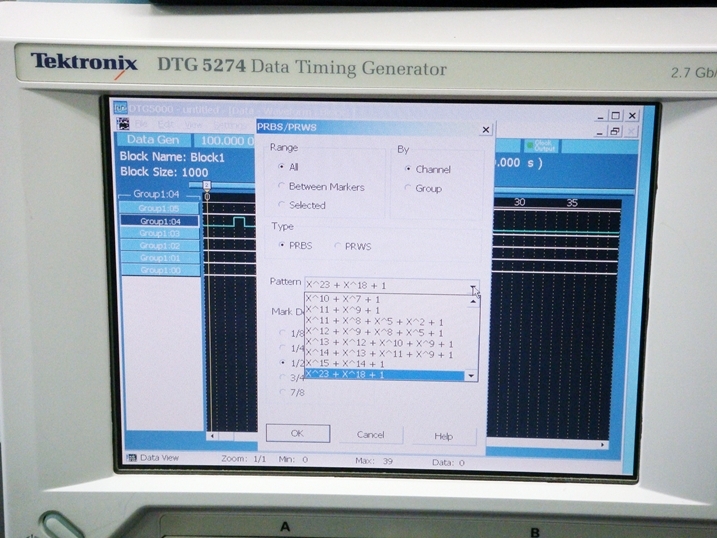Choose the PRWS type radio button
The height and width of the screenshot is (538, 717).
point(337,246)
